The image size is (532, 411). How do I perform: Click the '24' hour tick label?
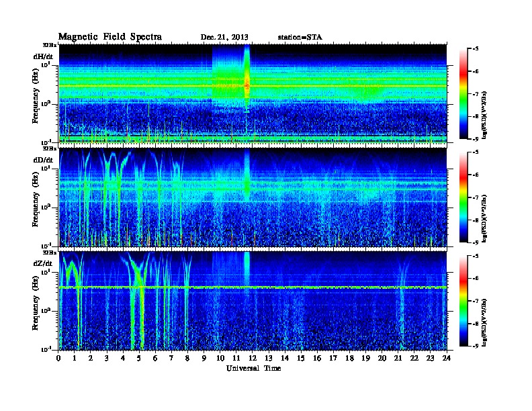(x=447, y=358)
